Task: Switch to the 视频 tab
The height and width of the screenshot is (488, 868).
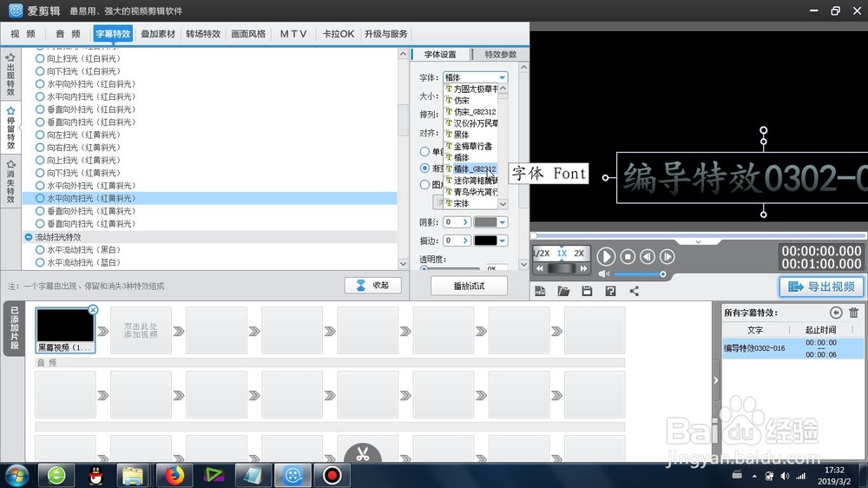Action: pyautogui.click(x=23, y=34)
